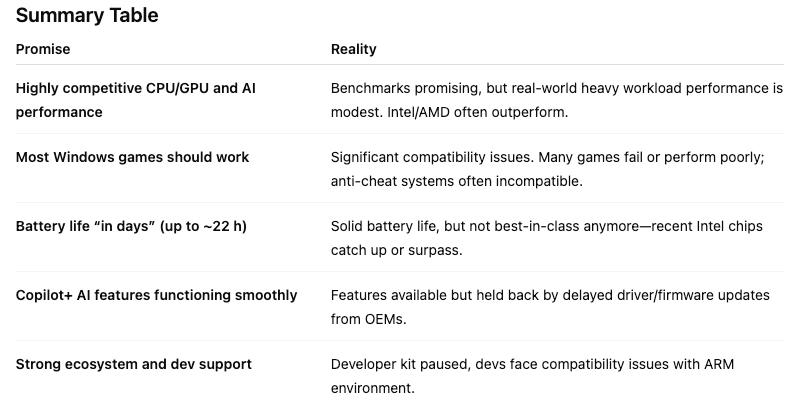Click the Solid battery life reality text
Viewport: 793px width, 398px height.
(x=547, y=238)
